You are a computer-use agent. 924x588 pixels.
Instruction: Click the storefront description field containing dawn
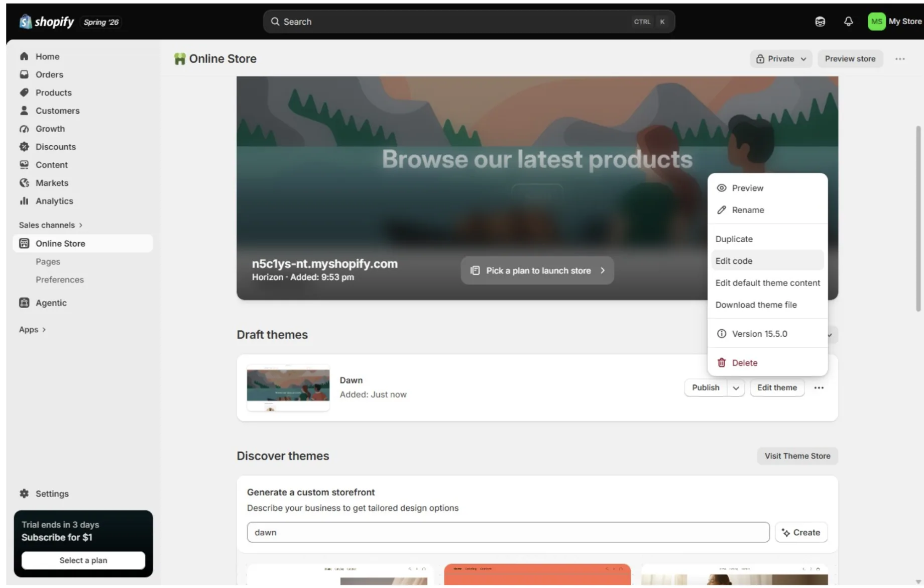coord(508,532)
